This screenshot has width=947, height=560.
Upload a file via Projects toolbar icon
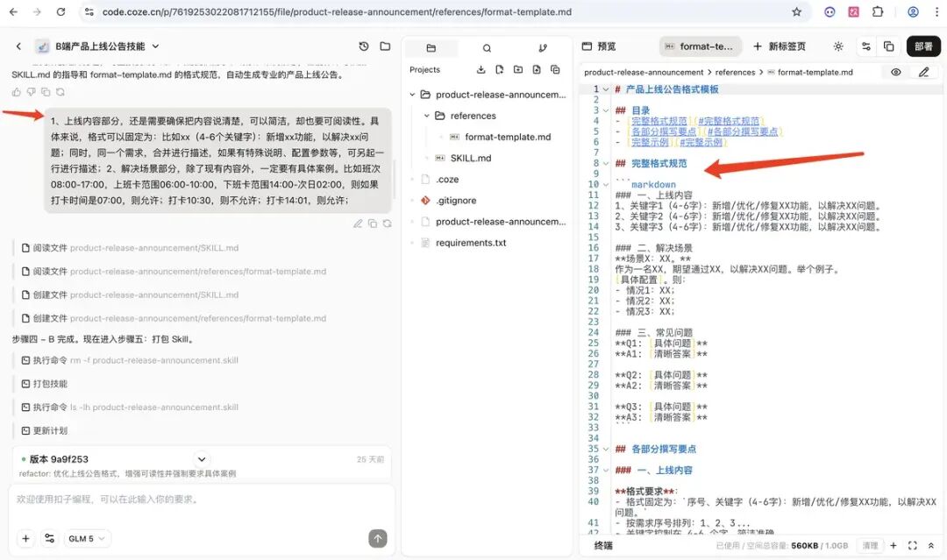(537, 69)
